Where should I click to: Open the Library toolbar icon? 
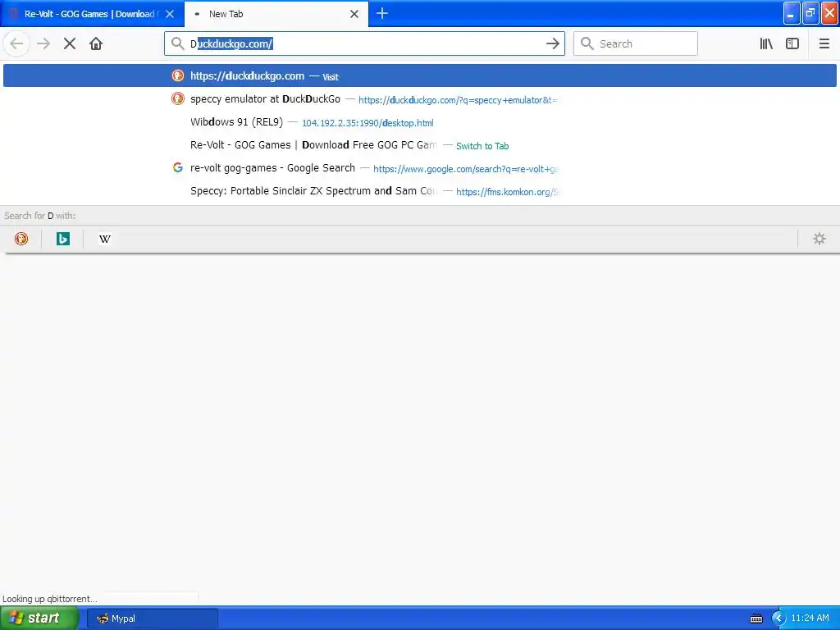click(766, 43)
